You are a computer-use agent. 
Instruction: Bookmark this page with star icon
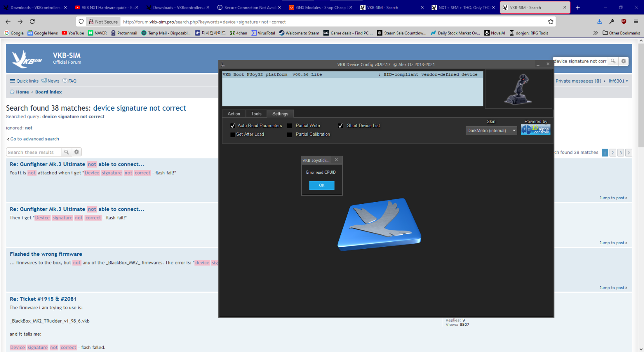pyautogui.click(x=550, y=22)
